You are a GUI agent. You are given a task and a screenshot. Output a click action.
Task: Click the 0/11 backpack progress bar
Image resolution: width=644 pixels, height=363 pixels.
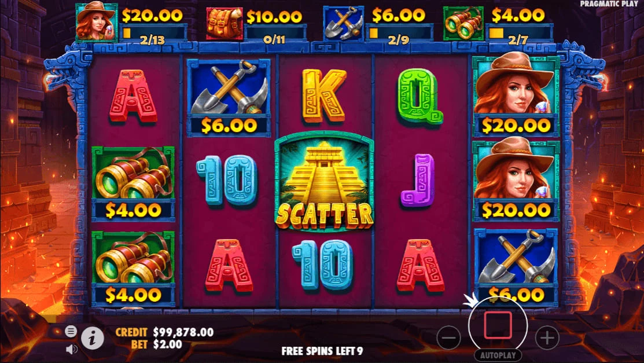click(275, 33)
